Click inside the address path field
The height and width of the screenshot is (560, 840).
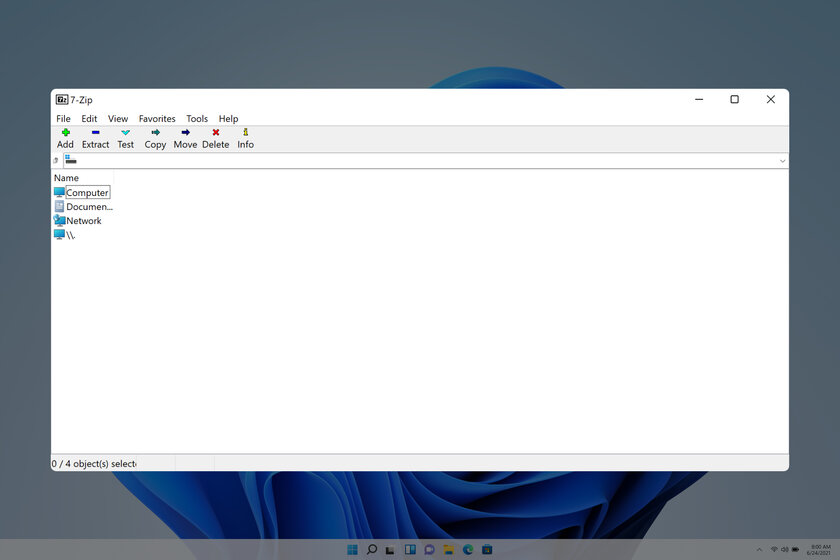click(421, 161)
